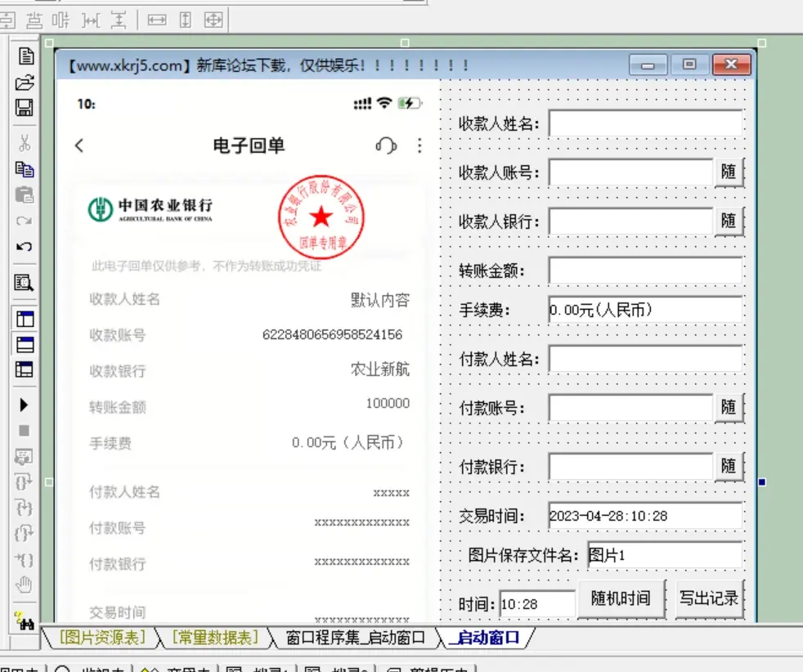
Task: Click the 付款银行 input field
Action: click(x=631, y=467)
